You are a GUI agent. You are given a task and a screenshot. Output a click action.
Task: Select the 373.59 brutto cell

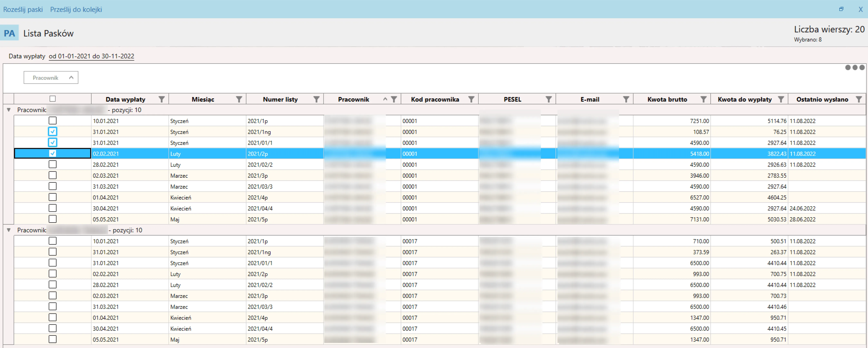[x=672, y=252]
